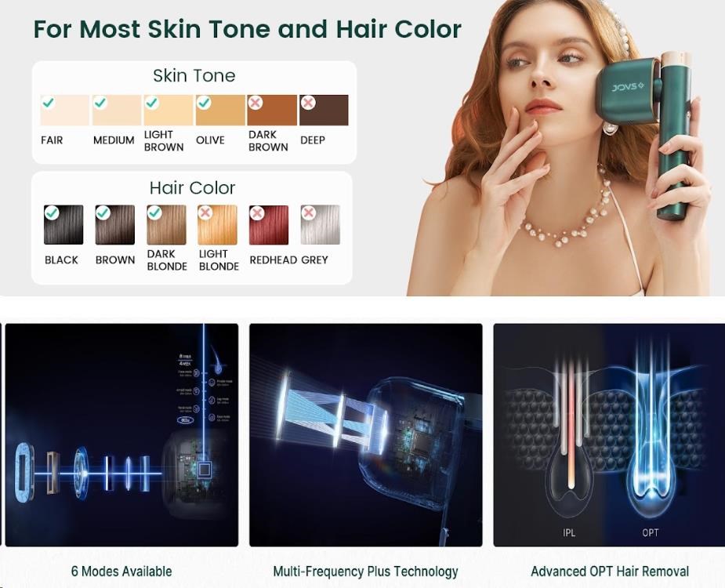The image size is (725, 588).
Task: Click the X mark on Light Blonde swatch
Action: (205, 212)
